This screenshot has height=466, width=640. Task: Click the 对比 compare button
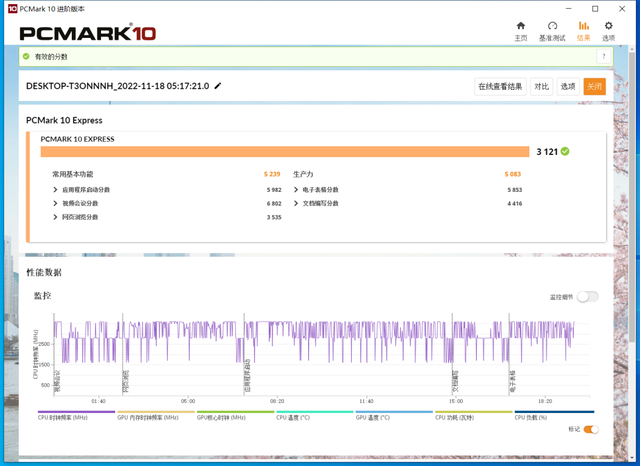tap(541, 87)
